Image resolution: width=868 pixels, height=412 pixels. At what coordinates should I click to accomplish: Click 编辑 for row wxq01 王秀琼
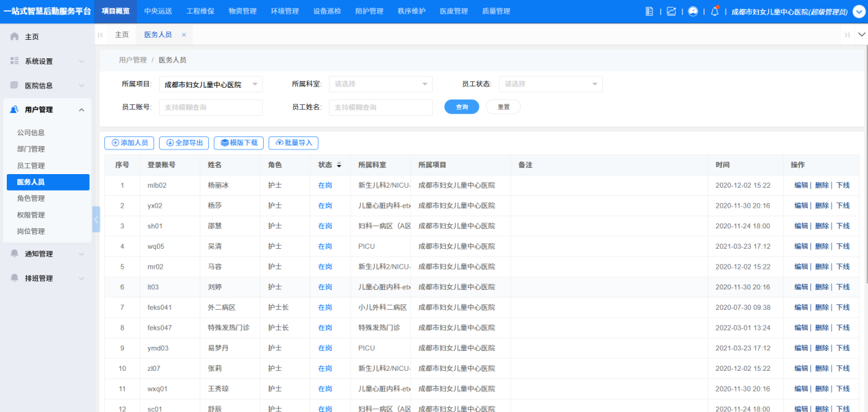(x=801, y=389)
